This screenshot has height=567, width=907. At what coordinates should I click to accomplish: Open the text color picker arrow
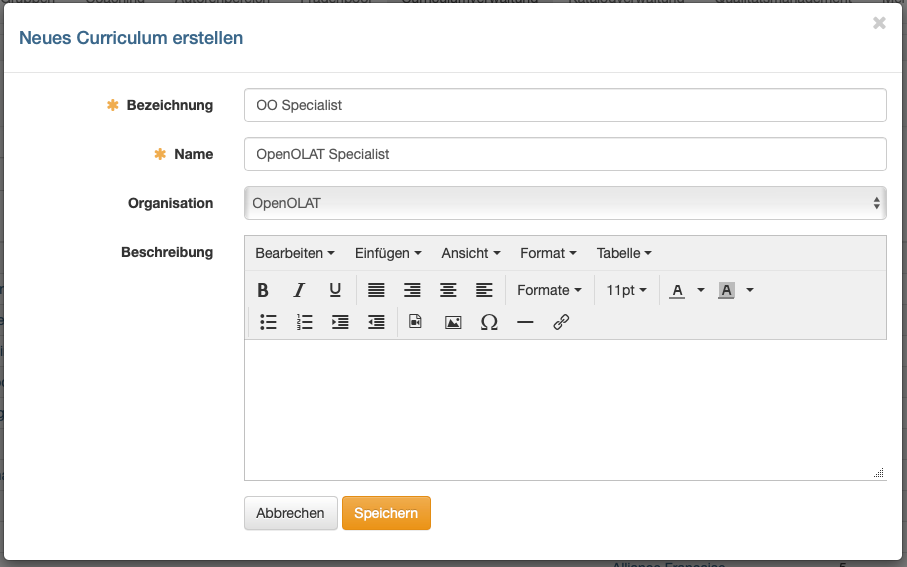[700, 290]
